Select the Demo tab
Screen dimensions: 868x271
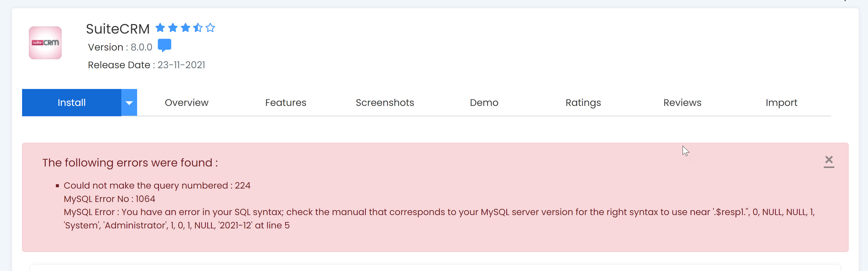pyautogui.click(x=484, y=103)
